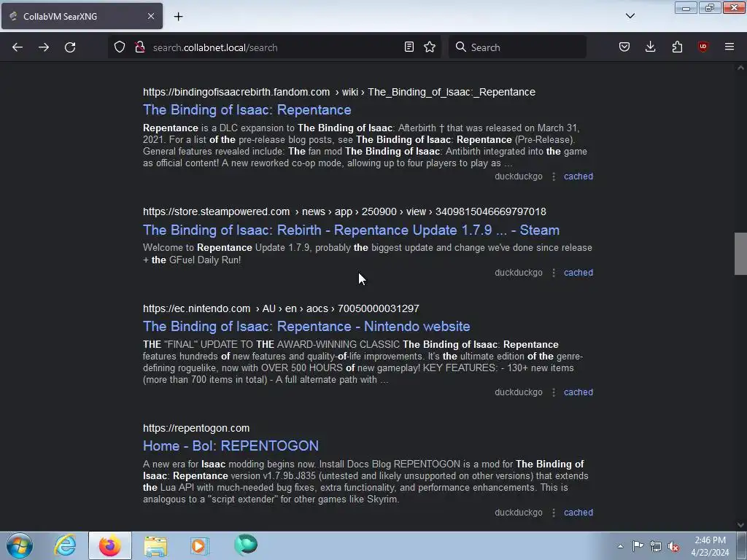Click the store.steampowered.com URL text
Viewport: 747px width, 560px height.
tap(216, 211)
